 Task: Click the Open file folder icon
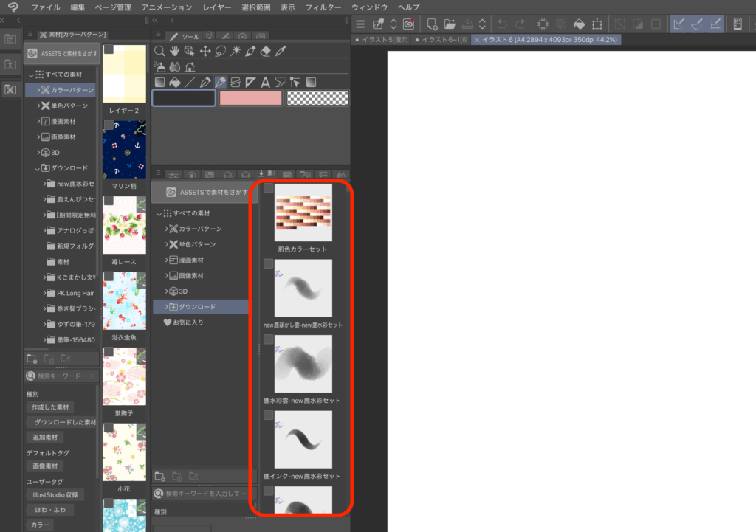450,24
